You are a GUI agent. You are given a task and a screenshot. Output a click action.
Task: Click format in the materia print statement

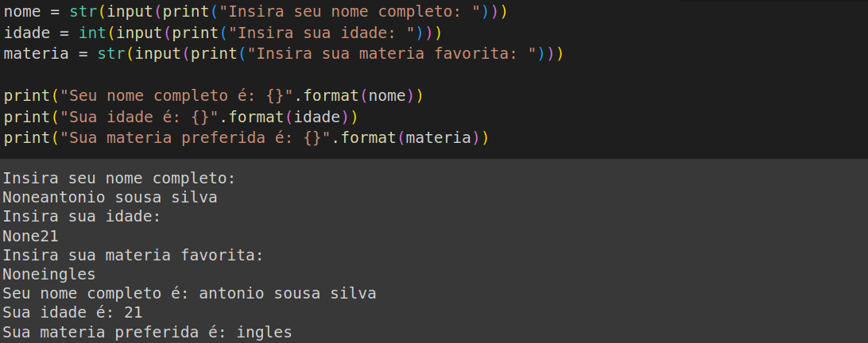368,137
